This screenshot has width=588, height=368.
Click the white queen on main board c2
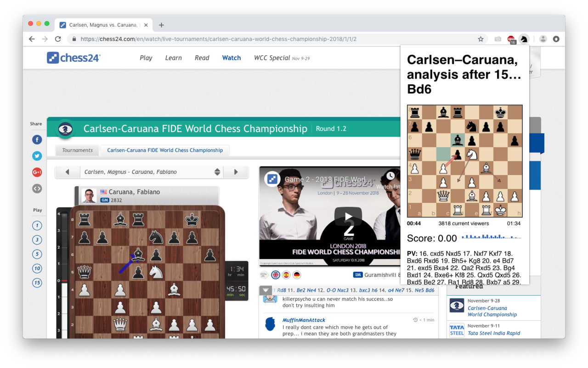tap(120, 324)
